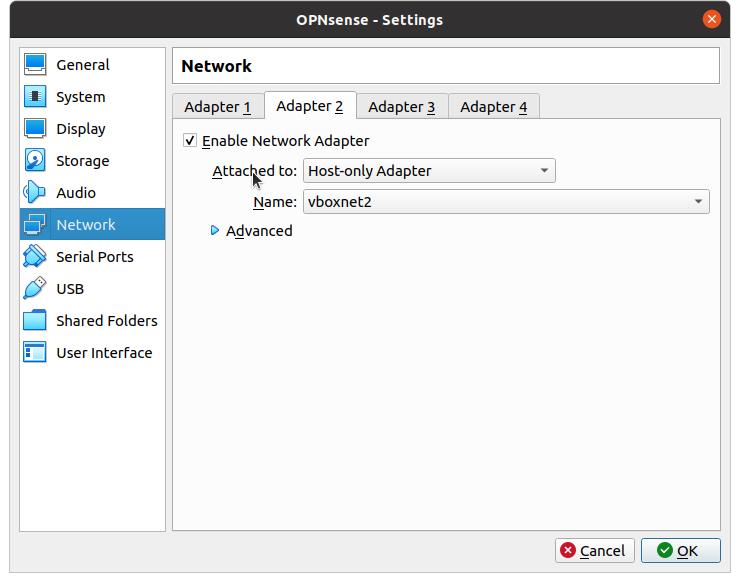
Task: Open the Storage disk icon
Action: pyautogui.click(x=35, y=160)
